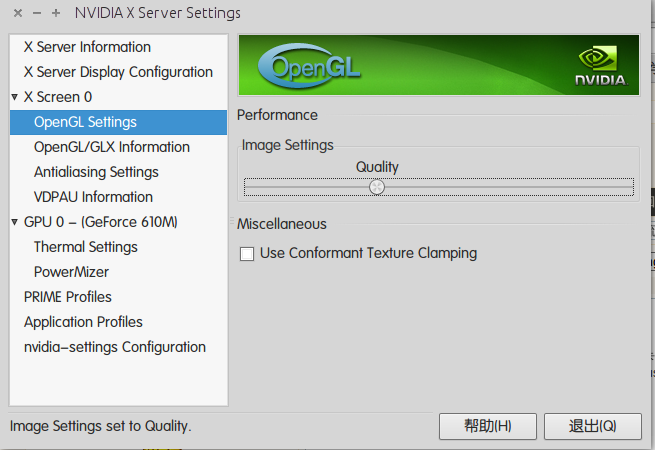
Task: Collapse the X Screen 0 tree node
Action: coord(15,97)
